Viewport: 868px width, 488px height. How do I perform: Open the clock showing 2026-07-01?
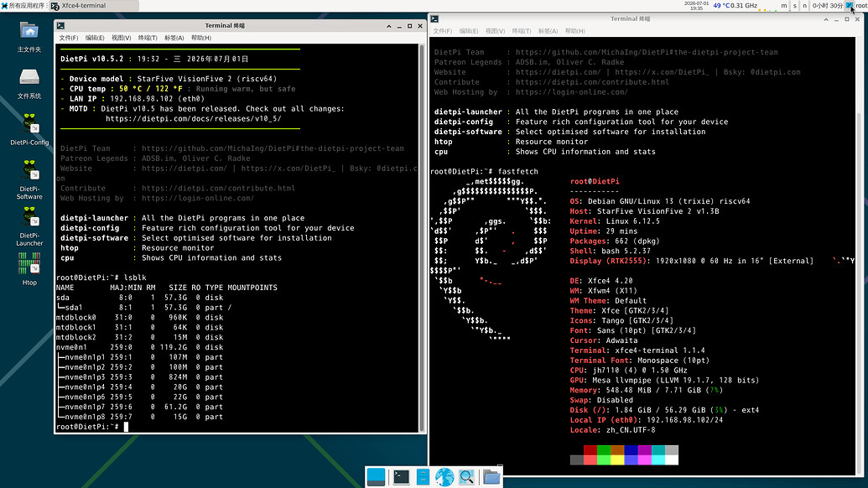696,6
